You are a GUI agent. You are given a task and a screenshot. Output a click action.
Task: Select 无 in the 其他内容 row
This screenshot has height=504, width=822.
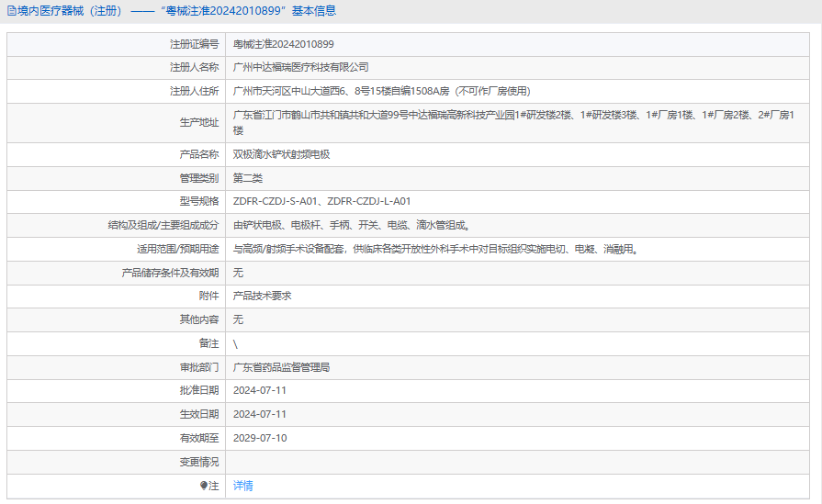238,319
